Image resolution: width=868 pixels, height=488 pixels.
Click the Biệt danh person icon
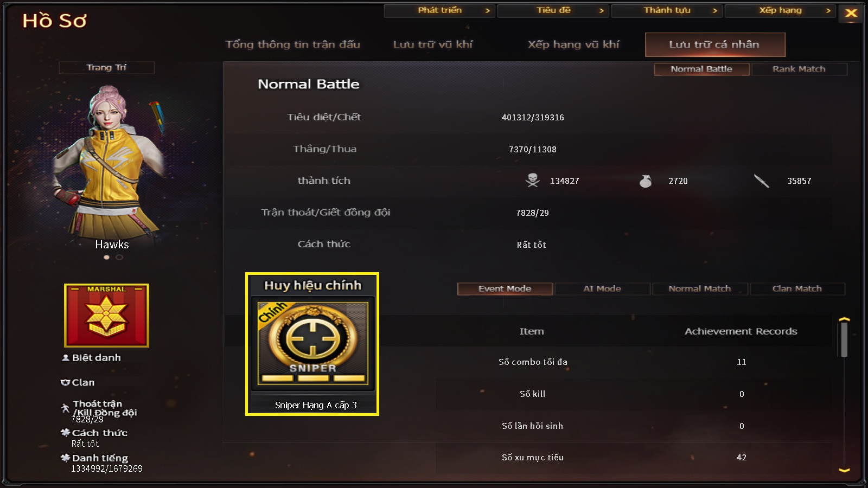66,358
